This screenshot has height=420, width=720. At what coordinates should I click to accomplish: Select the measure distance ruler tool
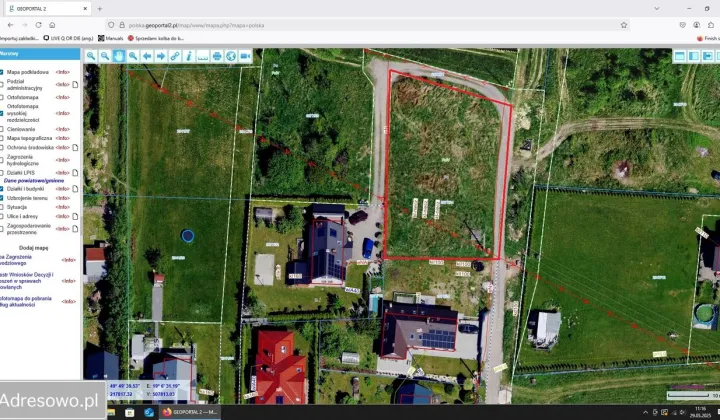click(203, 56)
